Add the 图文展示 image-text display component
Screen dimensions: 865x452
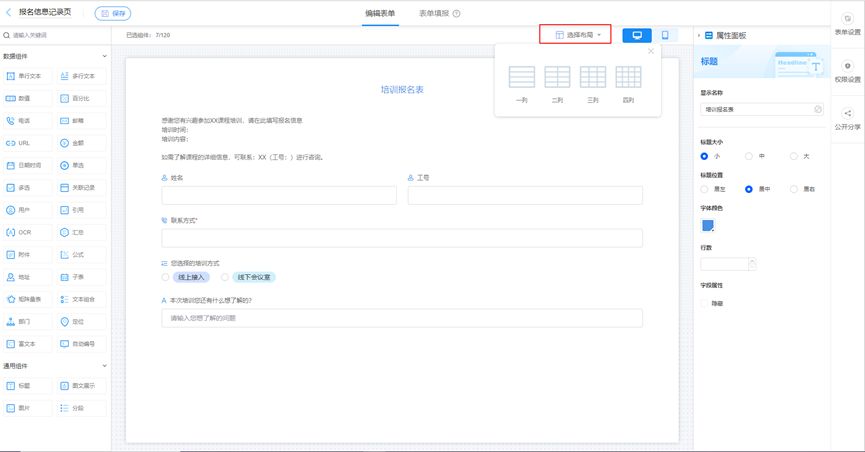tap(81, 386)
